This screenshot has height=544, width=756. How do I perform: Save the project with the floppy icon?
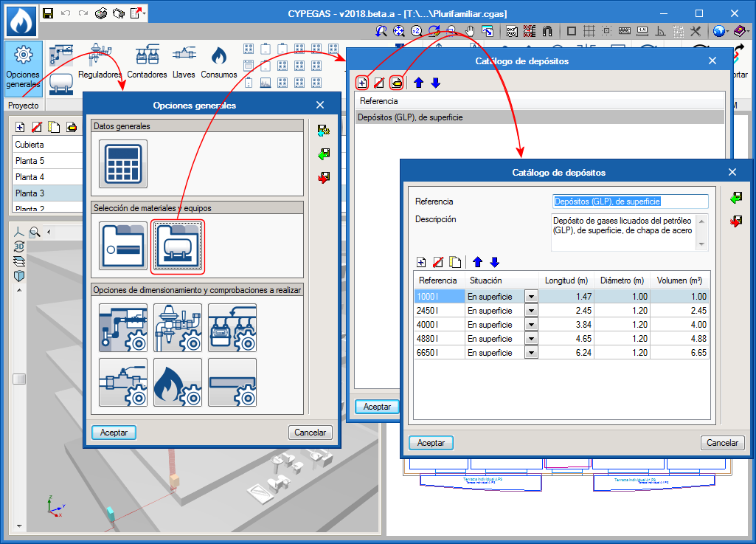pyautogui.click(x=48, y=13)
